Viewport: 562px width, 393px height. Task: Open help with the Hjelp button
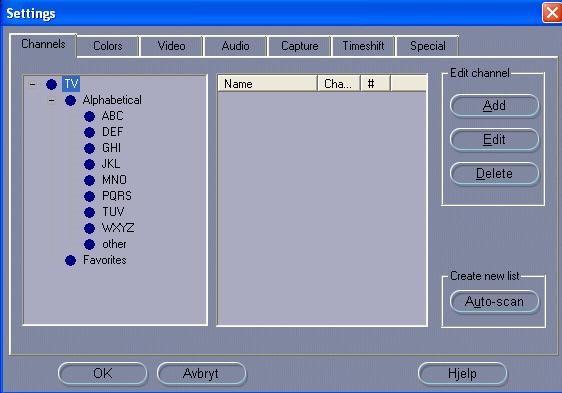(x=462, y=374)
